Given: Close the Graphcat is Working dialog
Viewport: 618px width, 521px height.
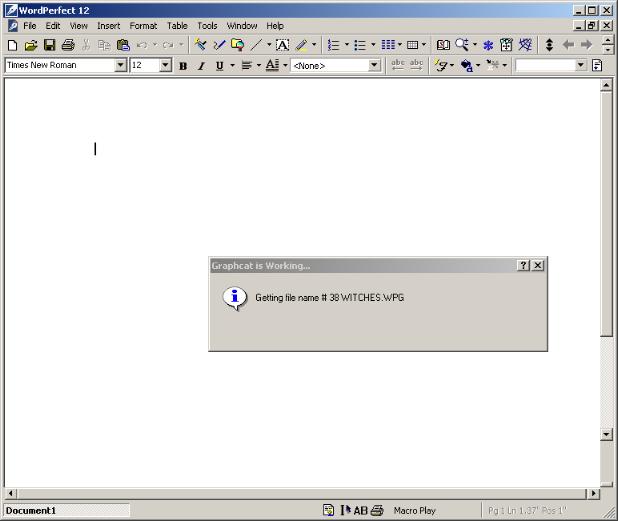Looking at the screenshot, I should point(538,266).
